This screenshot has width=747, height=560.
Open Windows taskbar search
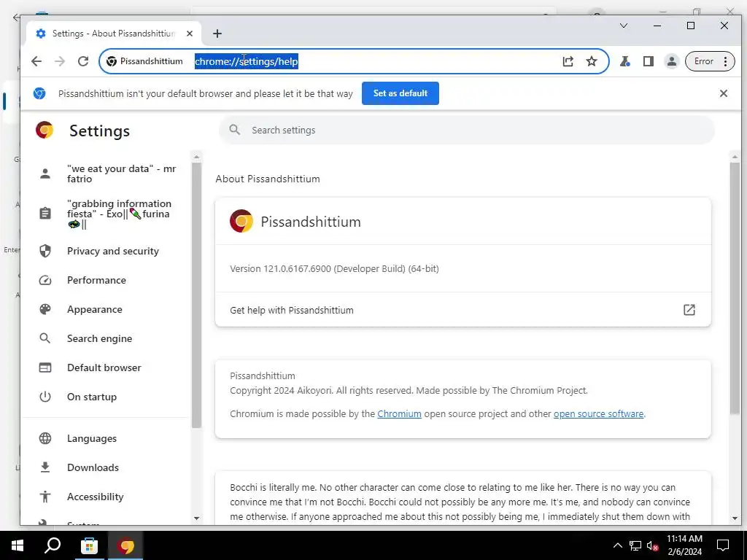click(53, 545)
